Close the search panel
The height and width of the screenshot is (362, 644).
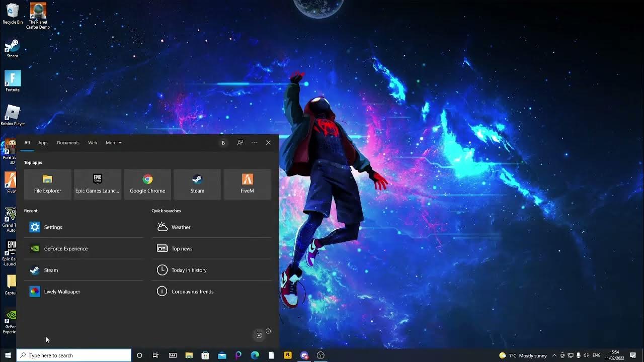click(x=268, y=143)
